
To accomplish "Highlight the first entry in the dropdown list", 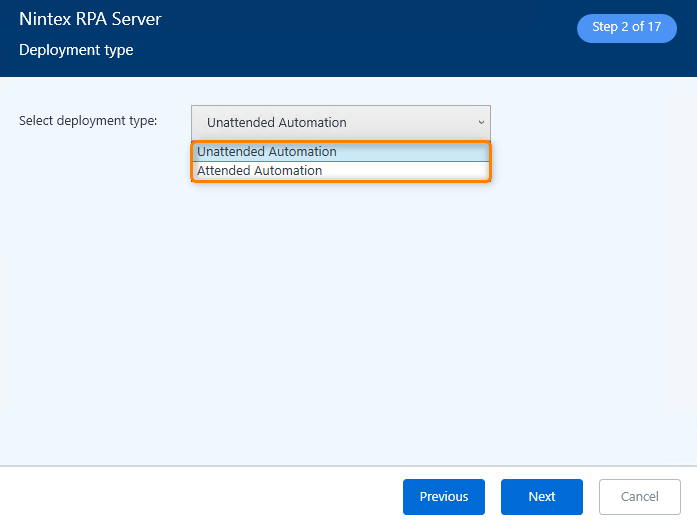I will pyautogui.click(x=267, y=152).
